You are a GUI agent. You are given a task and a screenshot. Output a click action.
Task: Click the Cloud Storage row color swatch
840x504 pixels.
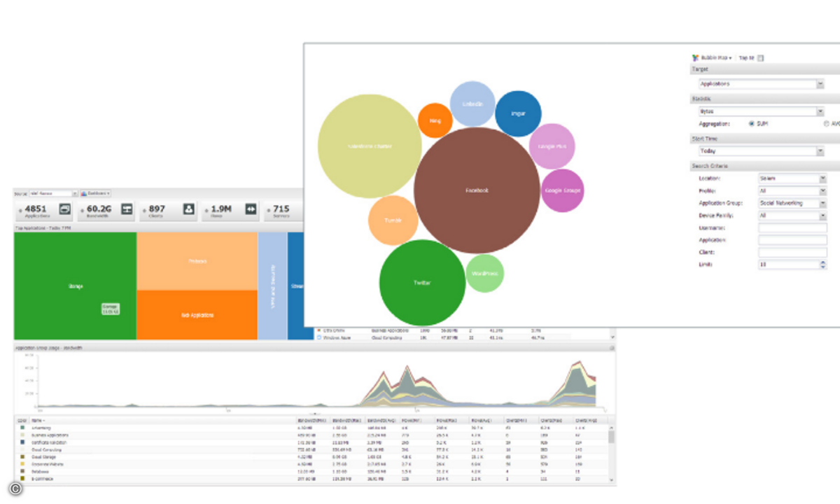[x=22, y=456]
